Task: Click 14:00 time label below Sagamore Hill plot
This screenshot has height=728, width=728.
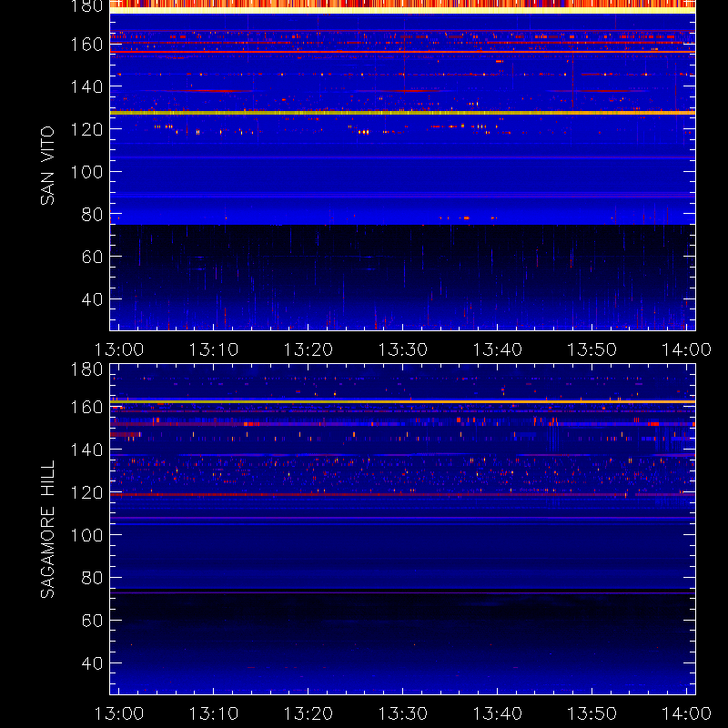Action: click(x=687, y=713)
